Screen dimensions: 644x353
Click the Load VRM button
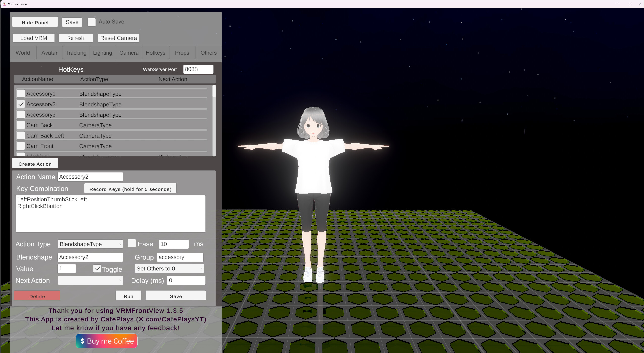point(34,38)
